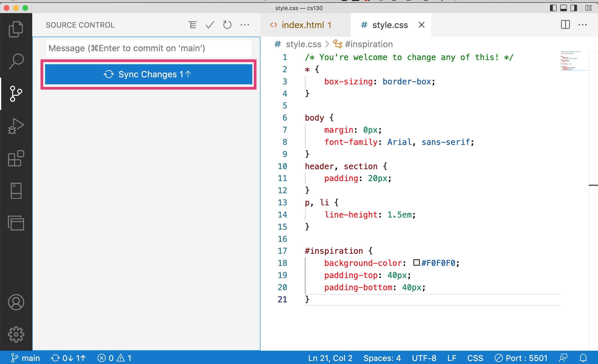Open the Extensions view

[x=16, y=158]
